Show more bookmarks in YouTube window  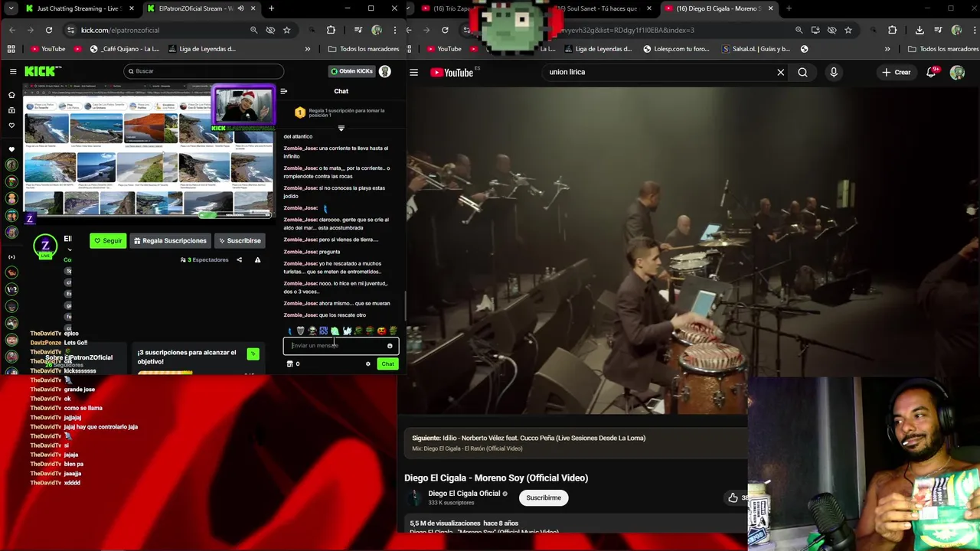coord(887,49)
